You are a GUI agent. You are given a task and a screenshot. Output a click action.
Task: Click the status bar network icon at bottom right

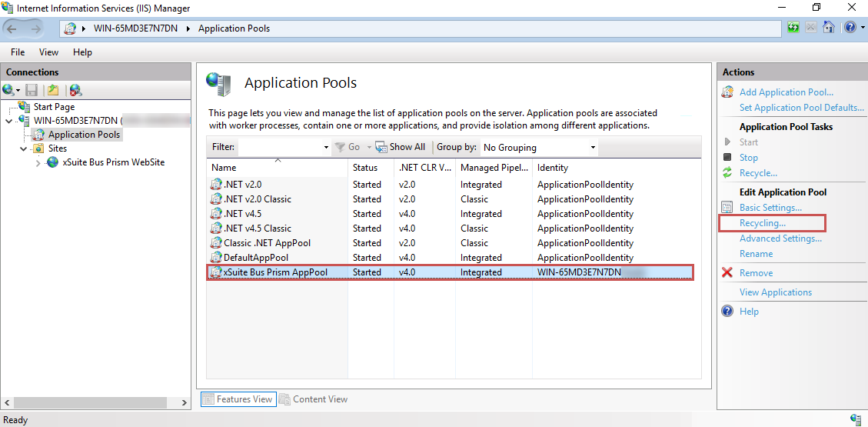pyautogui.click(x=855, y=419)
